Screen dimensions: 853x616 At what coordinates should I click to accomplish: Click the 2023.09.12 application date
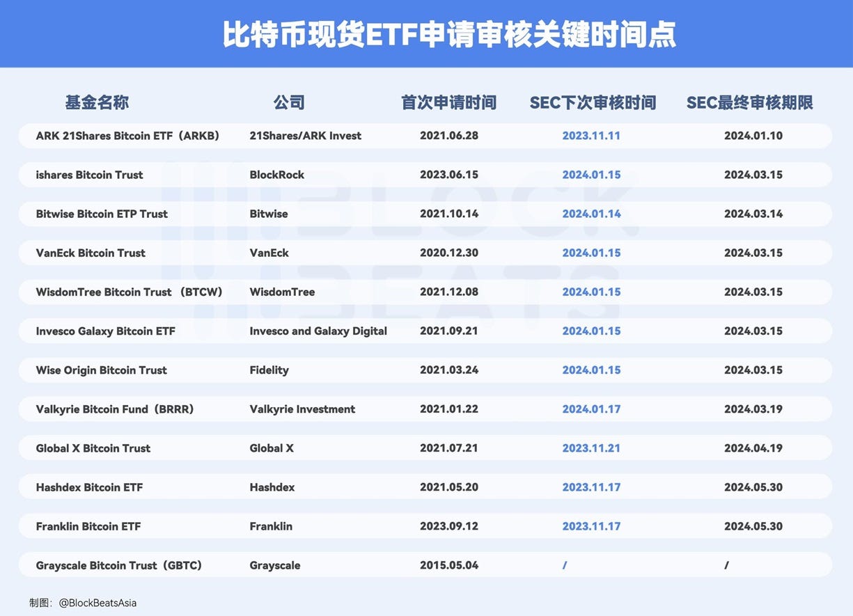(x=449, y=526)
